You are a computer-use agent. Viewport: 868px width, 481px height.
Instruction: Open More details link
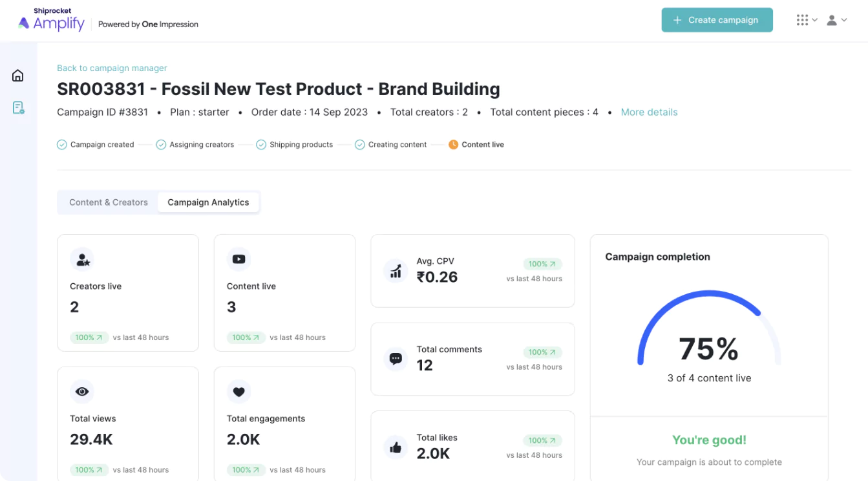[649, 112]
